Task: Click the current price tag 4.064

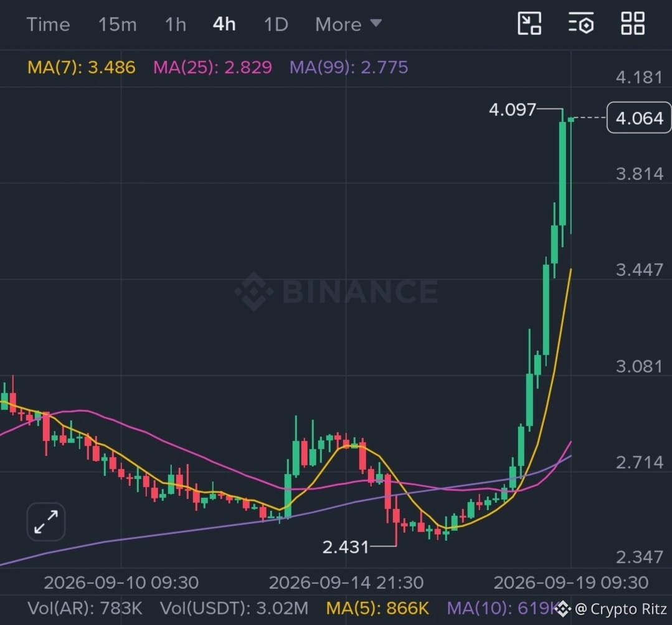Action: (639, 117)
